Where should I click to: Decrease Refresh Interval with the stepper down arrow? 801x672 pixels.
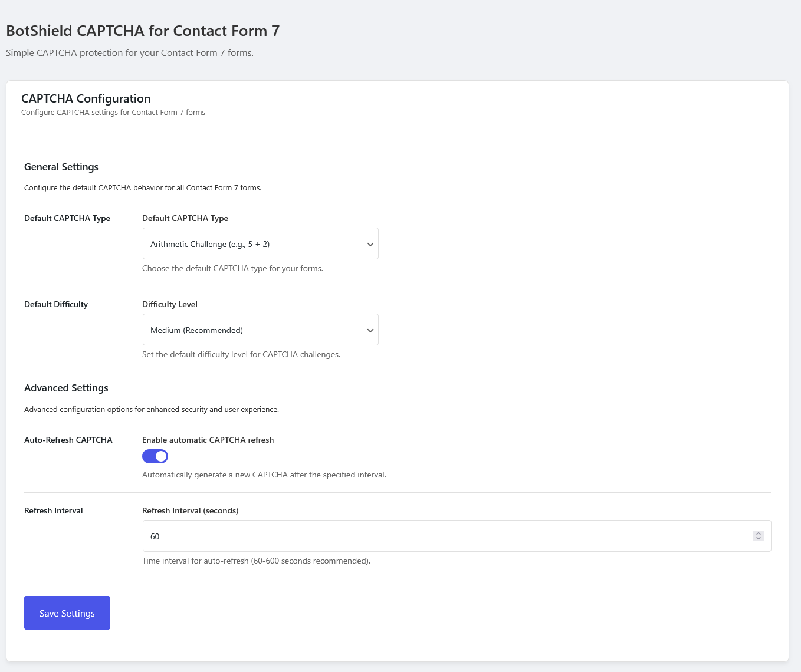click(x=758, y=538)
